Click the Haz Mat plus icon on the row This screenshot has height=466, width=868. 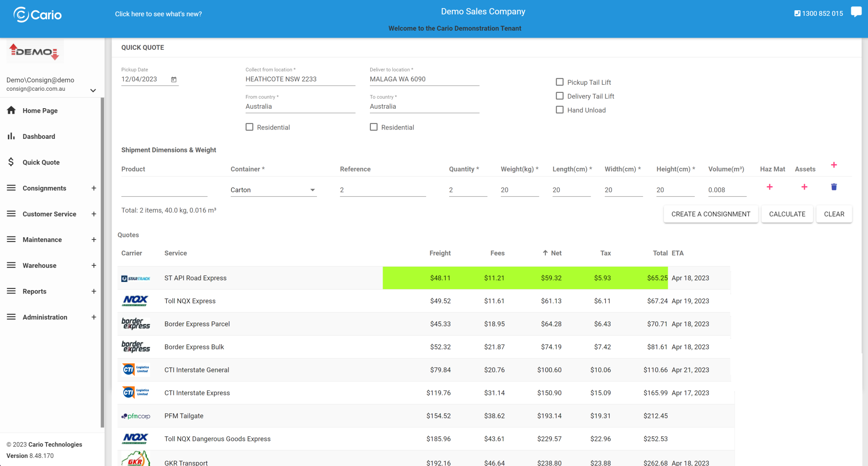point(770,187)
